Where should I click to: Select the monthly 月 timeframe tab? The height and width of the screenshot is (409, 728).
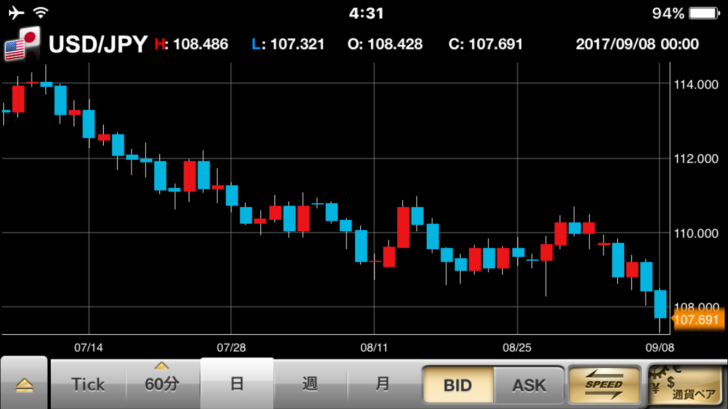pos(383,384)
